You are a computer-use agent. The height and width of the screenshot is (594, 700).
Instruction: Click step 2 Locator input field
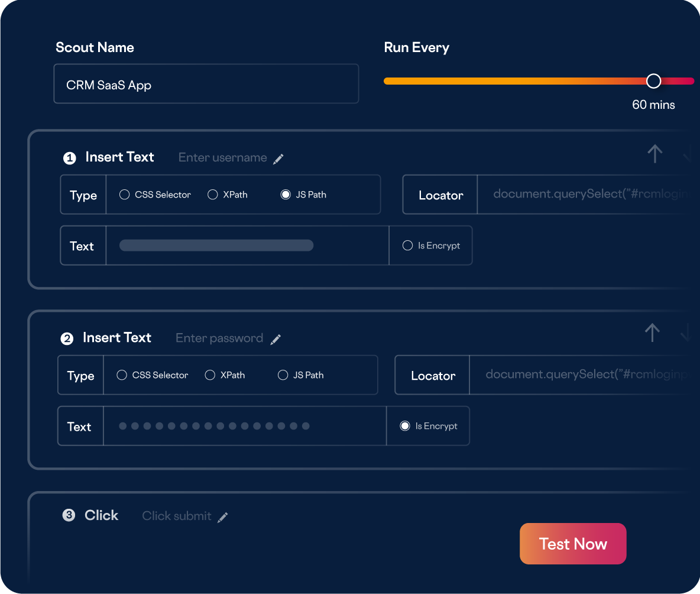[579, 375]
